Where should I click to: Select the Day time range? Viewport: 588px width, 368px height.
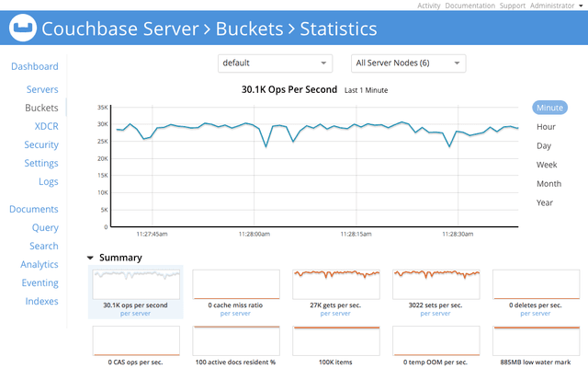544,146
